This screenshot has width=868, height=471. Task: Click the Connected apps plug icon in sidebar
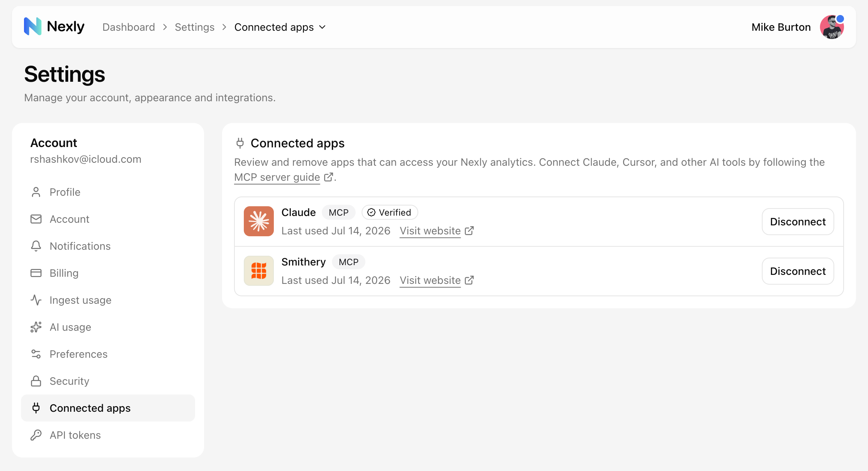[36, 408]
